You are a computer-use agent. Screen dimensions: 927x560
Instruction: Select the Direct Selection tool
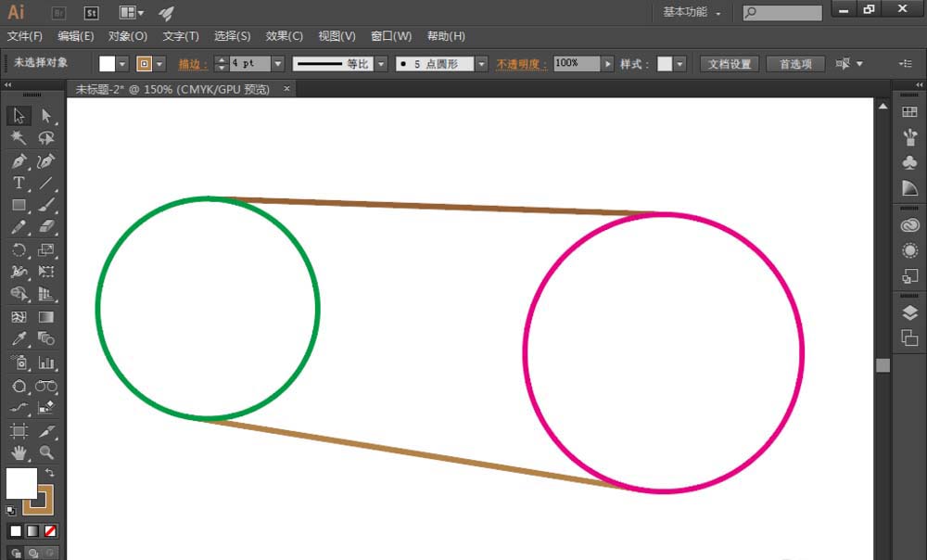(x=46, y=115)
